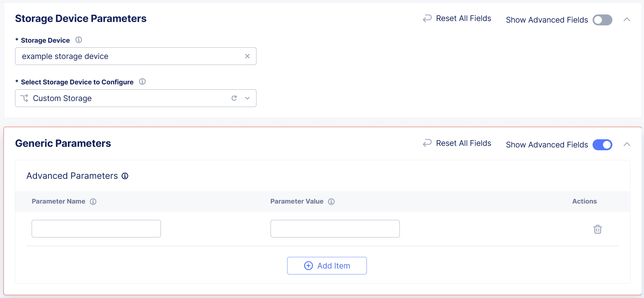Delete the empty parameter row
The width and height of the screenshot is (644, 298).
(597, 229)
